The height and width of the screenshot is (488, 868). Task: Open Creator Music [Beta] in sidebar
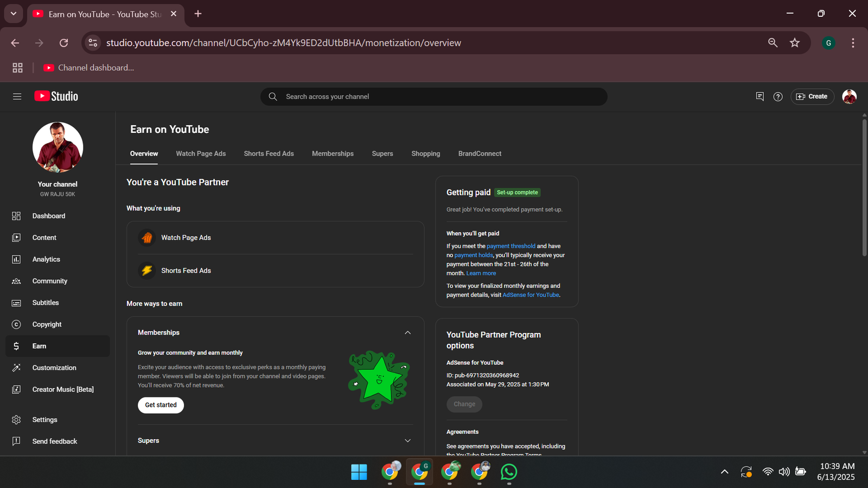click(x=58, y=389)
